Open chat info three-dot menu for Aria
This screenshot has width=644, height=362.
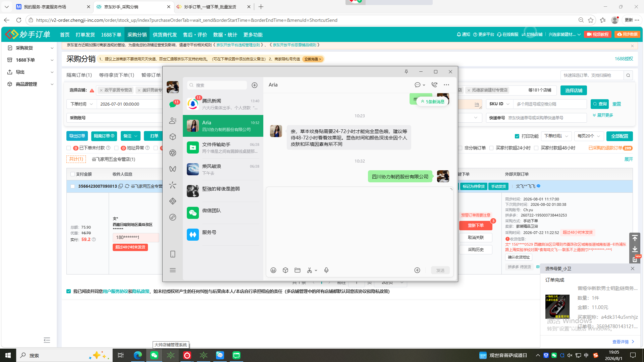tap(446, 85)
